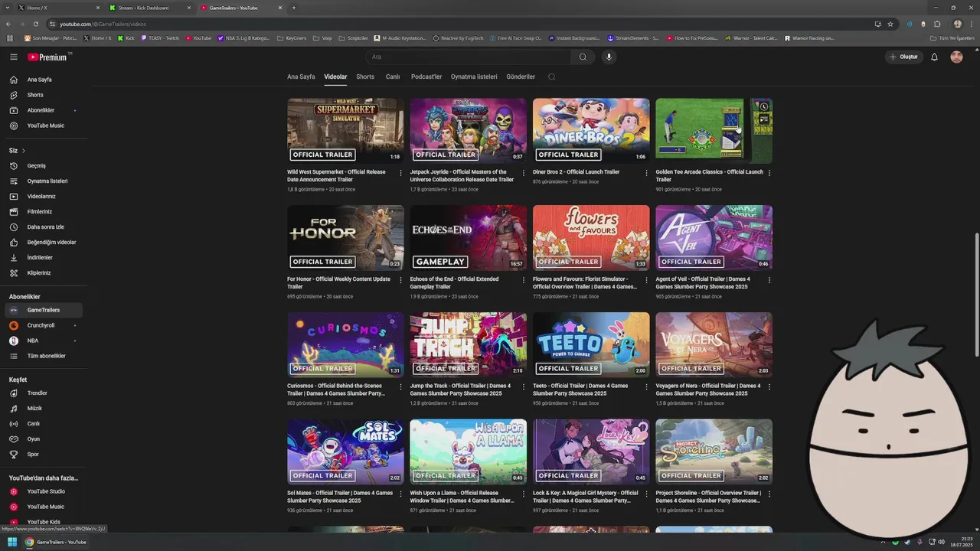Viewport: 980px width, 551px height.
Task: Open options menu for Agent of Veil video
Action: pyautogui.click(x=769, y=280)
